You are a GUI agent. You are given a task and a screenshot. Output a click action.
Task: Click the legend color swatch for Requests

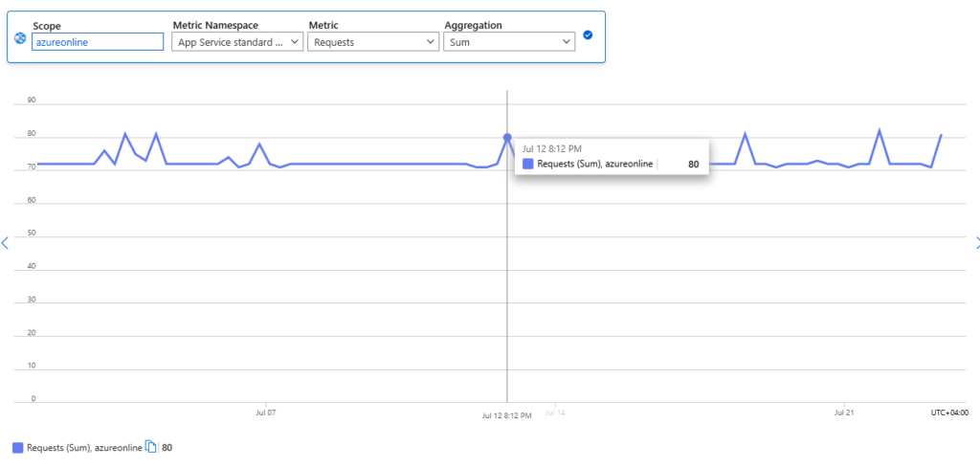17,447
